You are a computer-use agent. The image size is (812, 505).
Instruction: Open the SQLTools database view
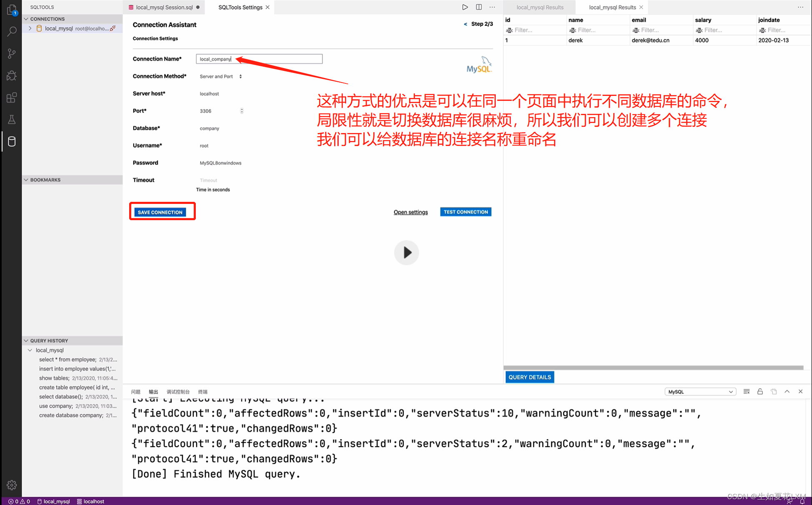pos(12,141)
